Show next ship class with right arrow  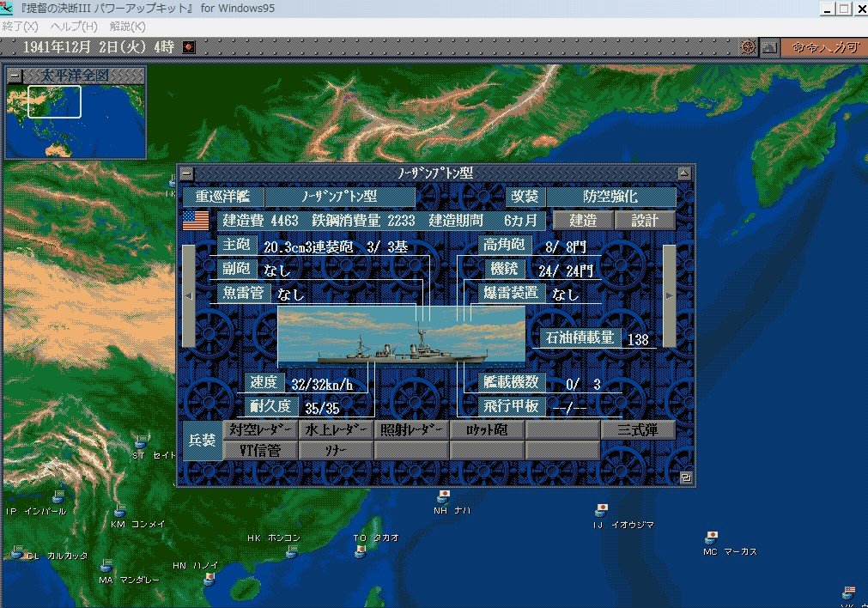[670, 295]
